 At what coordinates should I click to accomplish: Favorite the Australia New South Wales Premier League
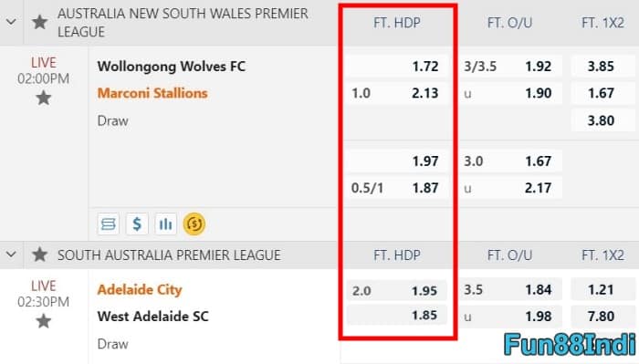(x=39, y=22)
